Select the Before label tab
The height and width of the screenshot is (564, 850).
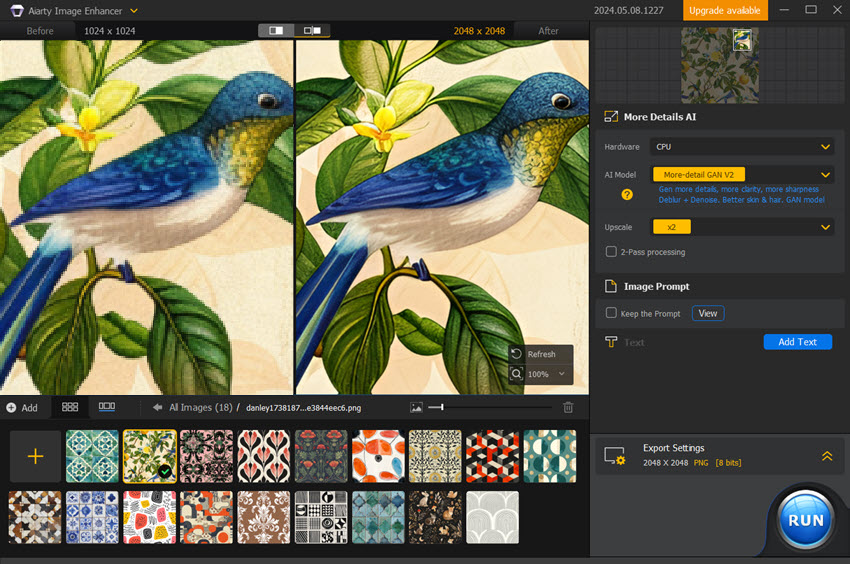click(40, 31)
